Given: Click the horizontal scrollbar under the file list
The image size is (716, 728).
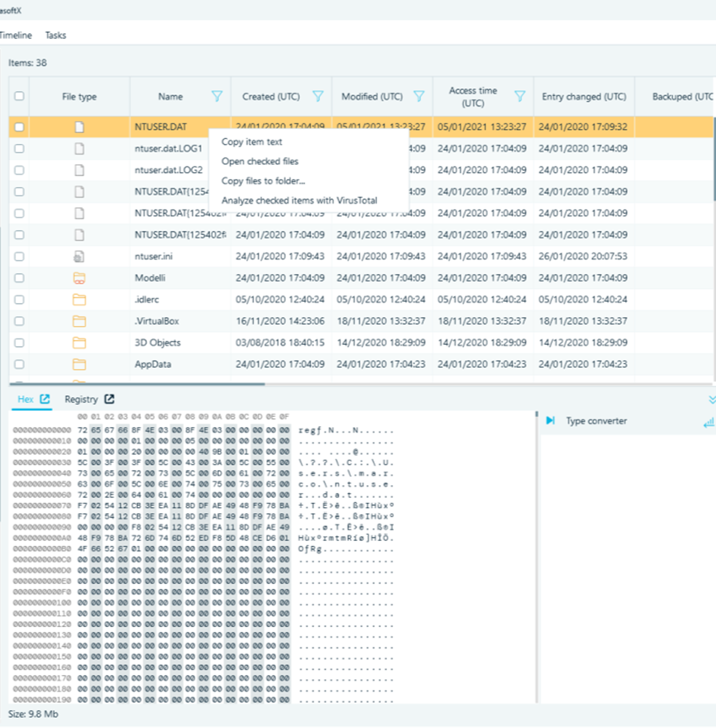Looking at the screenshot, I should (x=137, y=384).
